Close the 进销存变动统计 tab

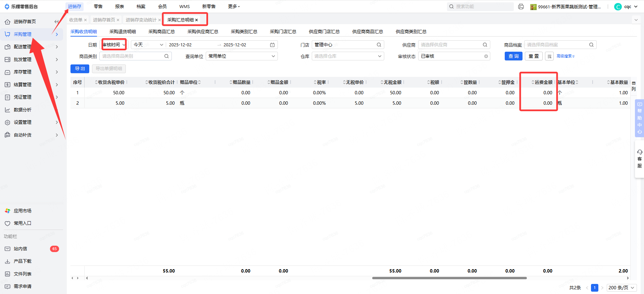click(x=159, y=20)
